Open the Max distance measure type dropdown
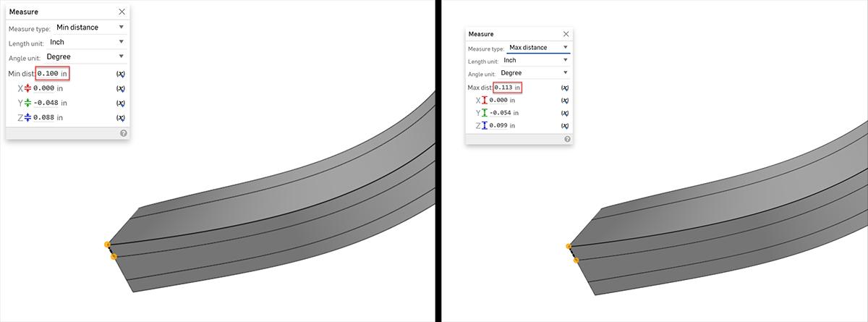The height and width of the screenshot is (322, 868). coord(539,48)
